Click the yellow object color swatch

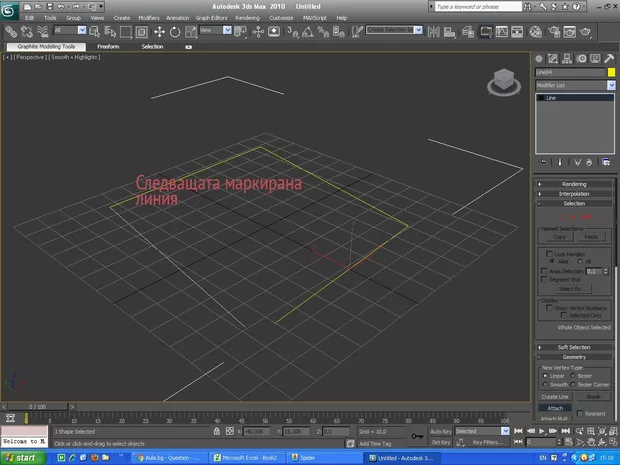610,72
